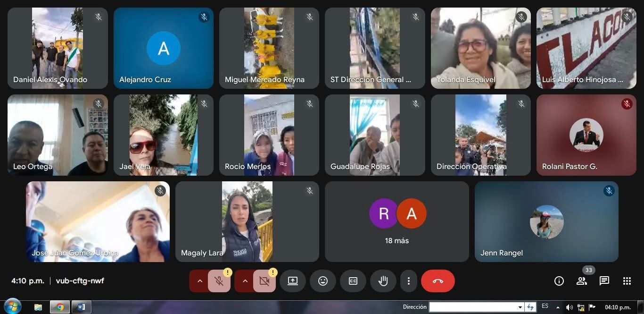Open the chat messages panel
The width and height of the screenshot is (644, 314).
coord(604,281)
